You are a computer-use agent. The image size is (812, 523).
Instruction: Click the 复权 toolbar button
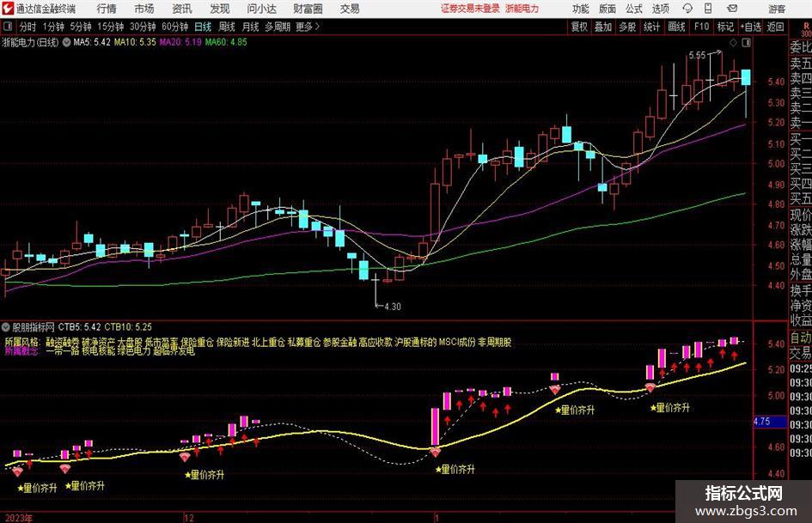pyautogui.click(x=579, y=27)
